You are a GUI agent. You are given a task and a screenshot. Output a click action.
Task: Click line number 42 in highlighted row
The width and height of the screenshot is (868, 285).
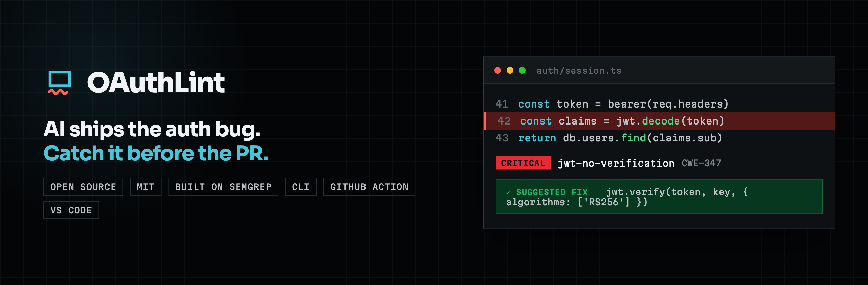coord(504,121)
